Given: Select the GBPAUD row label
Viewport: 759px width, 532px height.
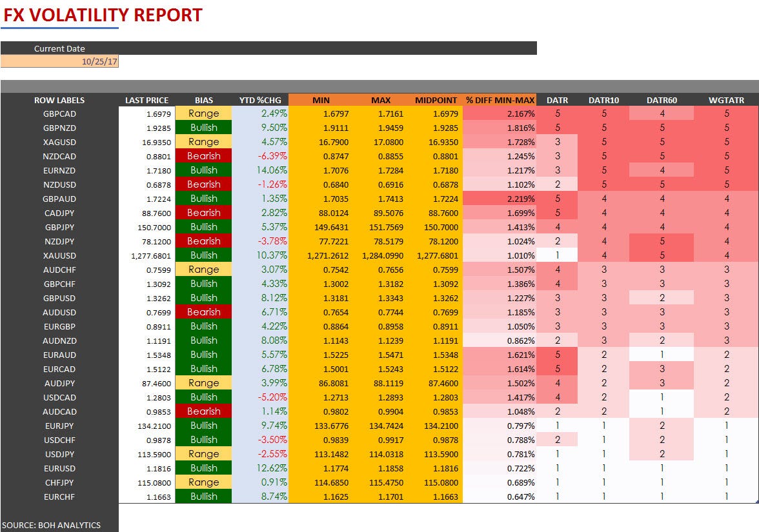Looking at the screenshot, I should (59, 199).
